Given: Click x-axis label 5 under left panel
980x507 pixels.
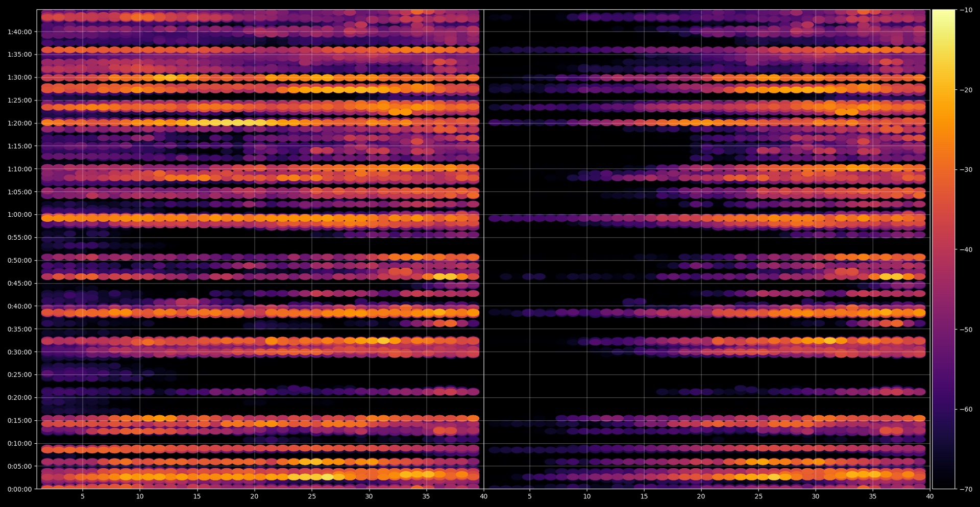Looking at the screenshot, I should (x=83, y=496).
